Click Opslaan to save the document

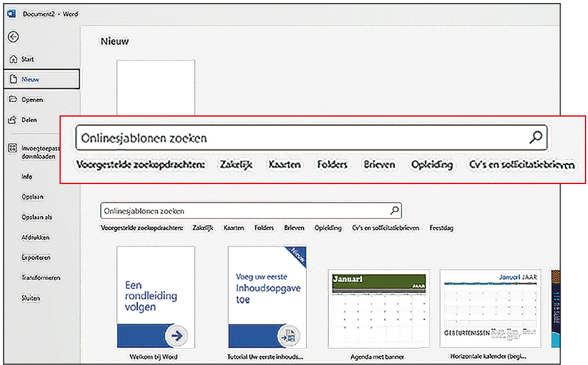click(32, 197)
